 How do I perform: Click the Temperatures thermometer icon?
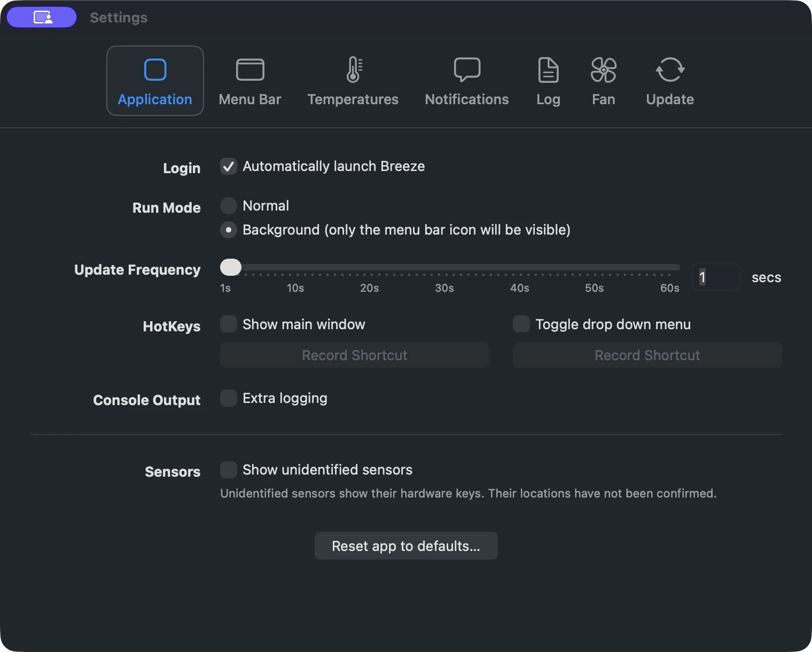click(354, 69)
